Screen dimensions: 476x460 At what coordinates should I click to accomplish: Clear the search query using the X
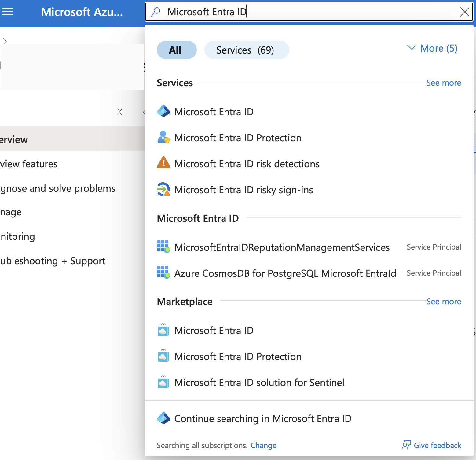point(465,12)
